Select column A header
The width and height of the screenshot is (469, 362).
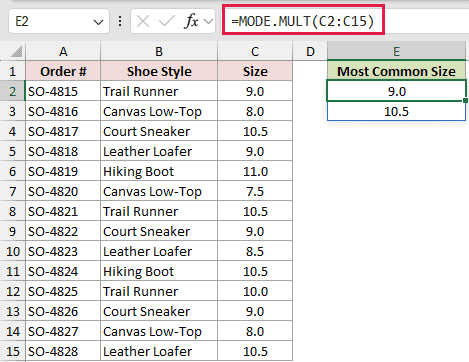[x=63, y=51]
